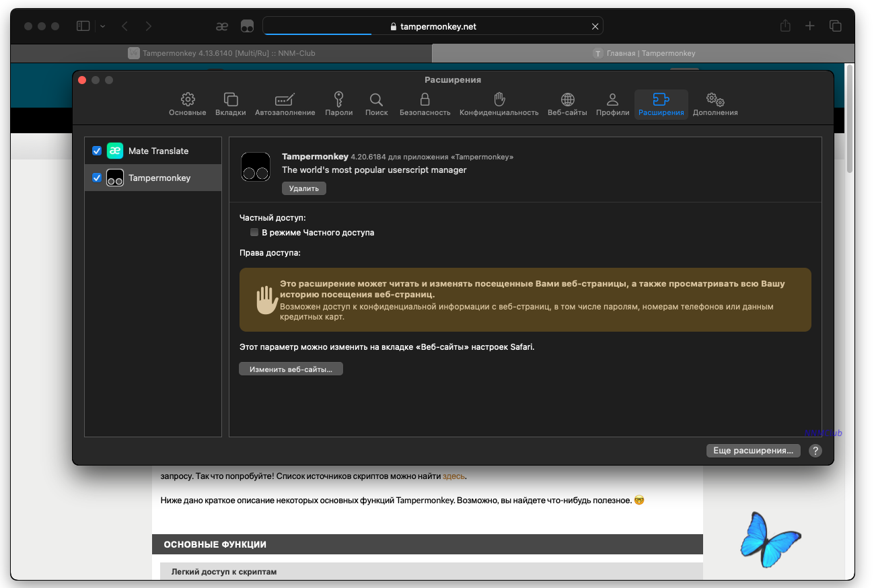
Task: Select Tampermonkey in the extensions list
Action: 153,178
